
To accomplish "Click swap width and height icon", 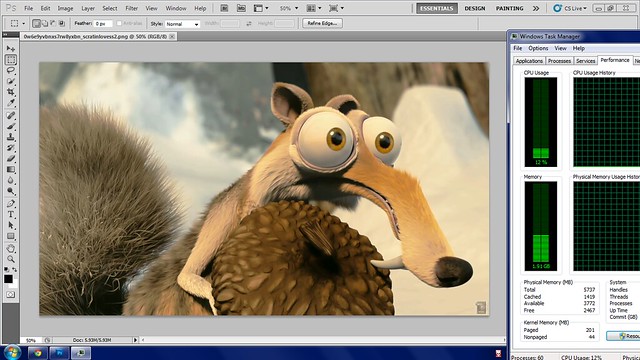I will [249, 24].
